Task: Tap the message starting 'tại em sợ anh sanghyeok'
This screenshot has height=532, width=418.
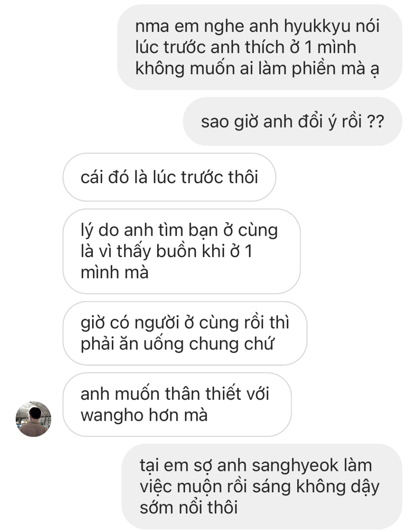Action: (262, 487)
